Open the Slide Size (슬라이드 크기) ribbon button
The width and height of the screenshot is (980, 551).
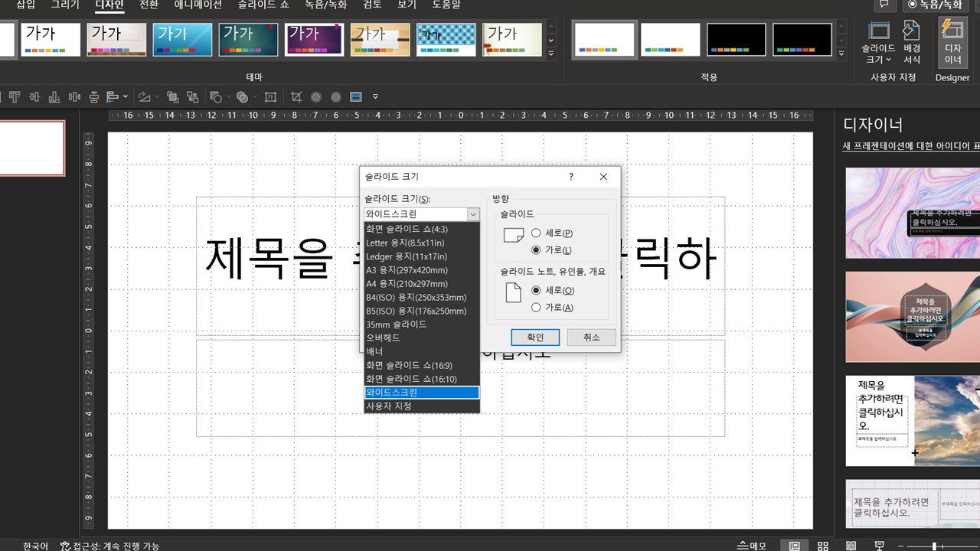(878, 43)
